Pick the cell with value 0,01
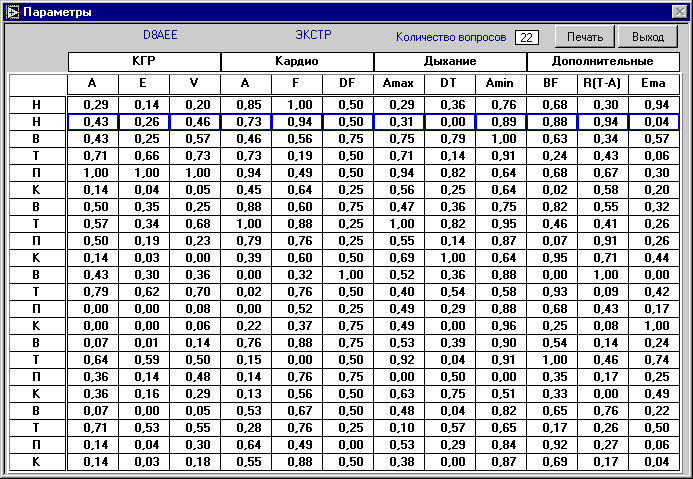Viewport: 693px width, 479px height. pyautogui.click(x=144, y=343)
